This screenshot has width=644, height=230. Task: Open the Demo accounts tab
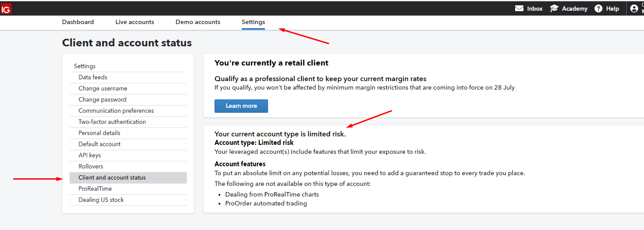click(198, 22)
